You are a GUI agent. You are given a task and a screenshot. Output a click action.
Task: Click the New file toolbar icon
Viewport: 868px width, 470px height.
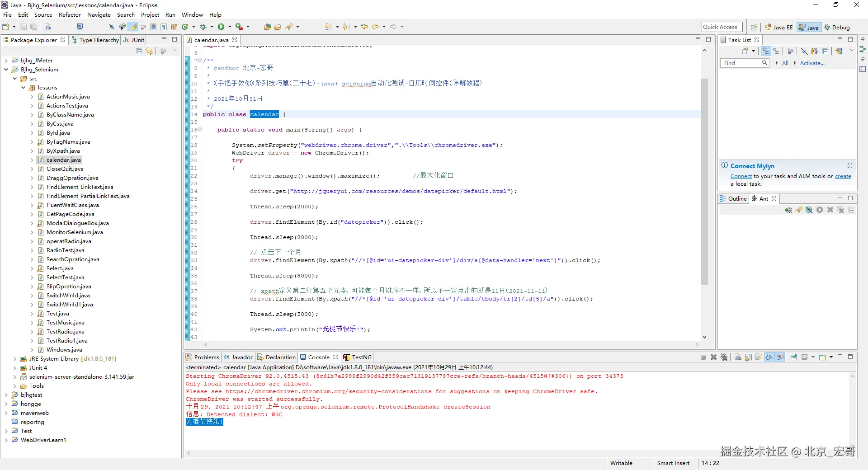[6, 27]
